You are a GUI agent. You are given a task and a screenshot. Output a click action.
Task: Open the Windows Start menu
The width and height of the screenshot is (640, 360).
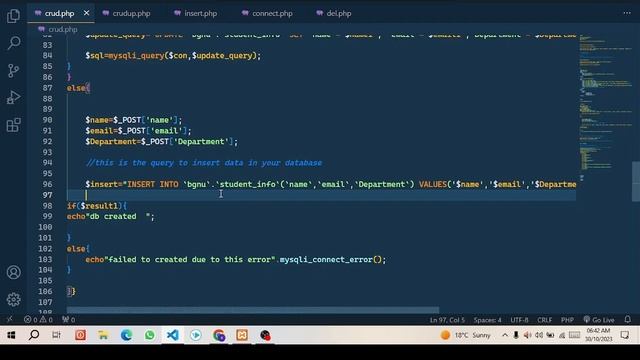[x=11, y=335]
